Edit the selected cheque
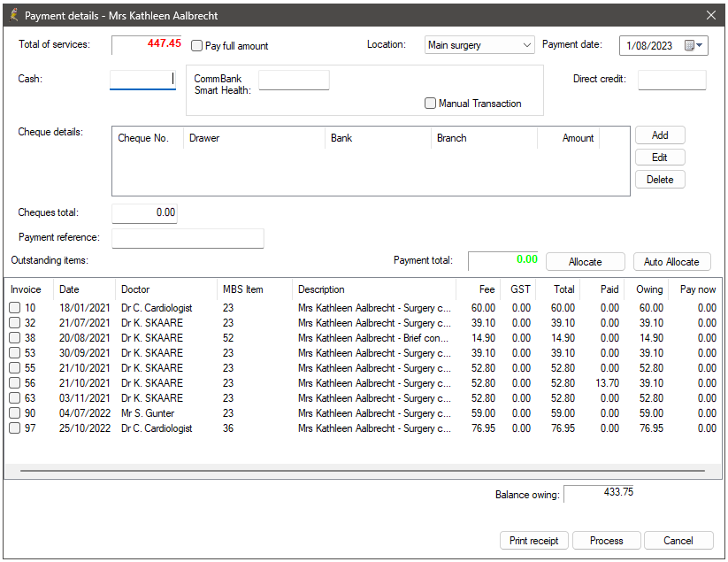728x562 pixels. tap(660, 158)
